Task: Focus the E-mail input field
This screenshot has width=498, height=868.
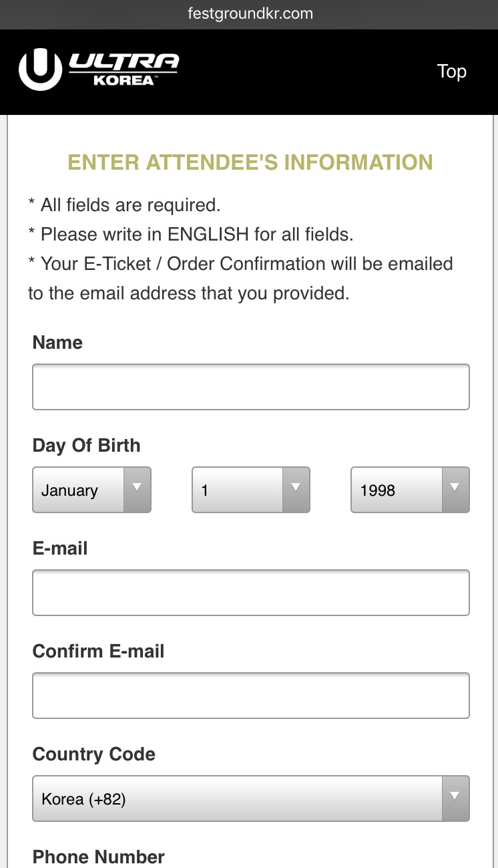Action: pos(251,593)
